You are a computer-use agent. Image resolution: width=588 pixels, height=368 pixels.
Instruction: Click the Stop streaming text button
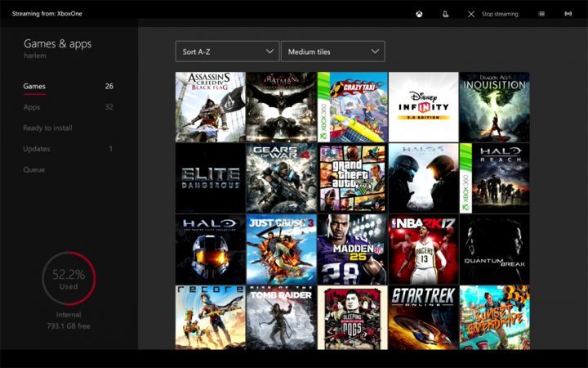[x=500, y=14]
